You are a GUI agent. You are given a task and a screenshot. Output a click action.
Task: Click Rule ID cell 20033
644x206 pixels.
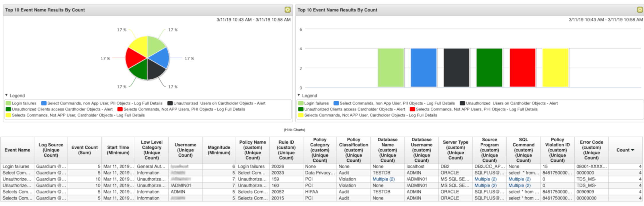pyautogui.click(x=286, y=173)
